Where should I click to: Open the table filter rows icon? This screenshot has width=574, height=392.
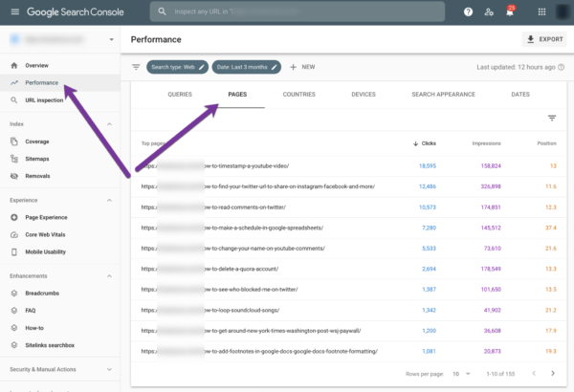(x=552, y=118)
